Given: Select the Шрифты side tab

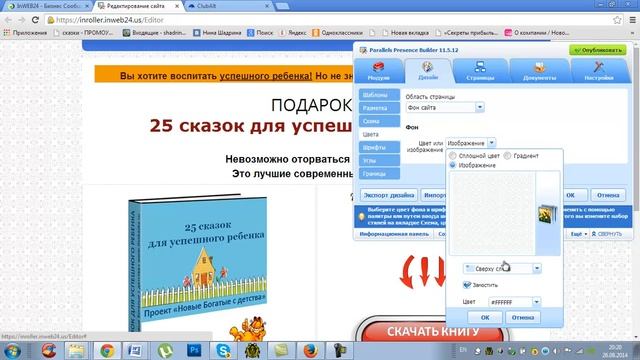Looking at the screenshot, I should 379,147.
